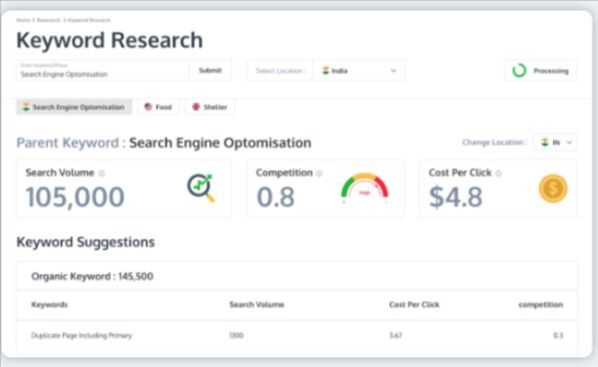598x367 pixels.
Task: Click the Keyword Research breadcrumb item
Action: coord(89,20)
